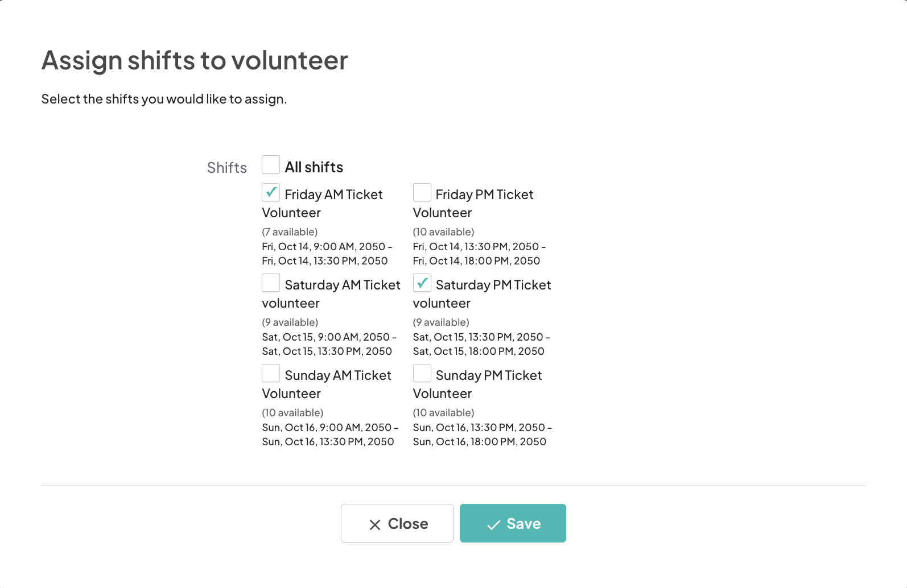Click the X icon inside Close
This screenshot has height=588, width=907.
click(375, 525)
